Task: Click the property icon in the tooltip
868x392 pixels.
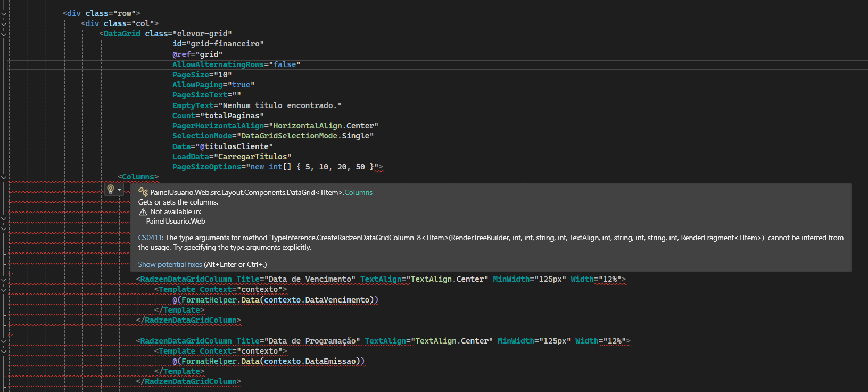Action: [x=143, y=192]
